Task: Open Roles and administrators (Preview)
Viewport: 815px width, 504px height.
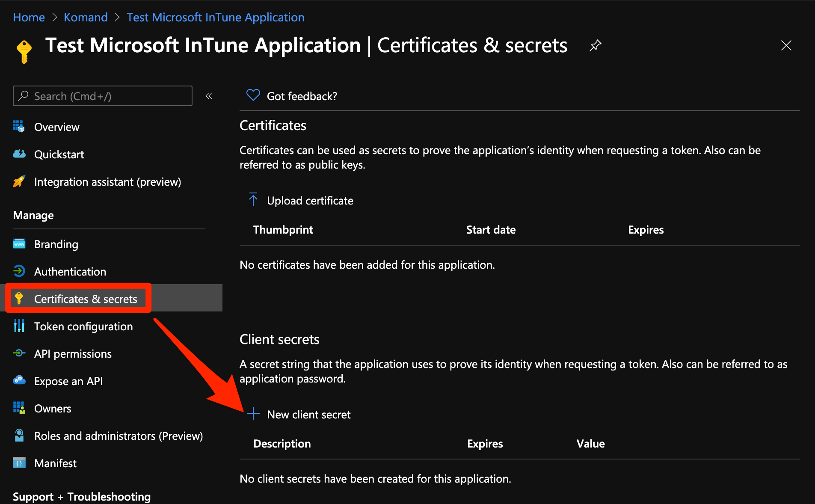Action: pyautogui.click(x=118, y=436)
